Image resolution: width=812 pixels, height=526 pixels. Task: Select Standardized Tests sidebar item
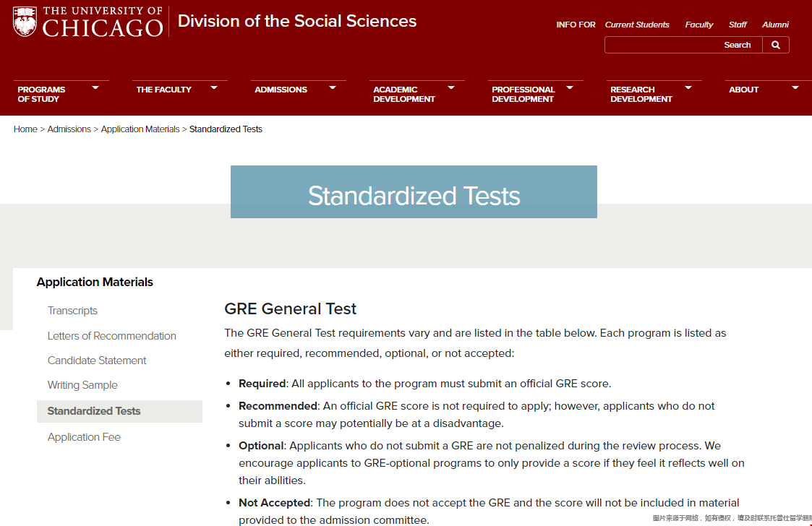[x=119, y=411]
